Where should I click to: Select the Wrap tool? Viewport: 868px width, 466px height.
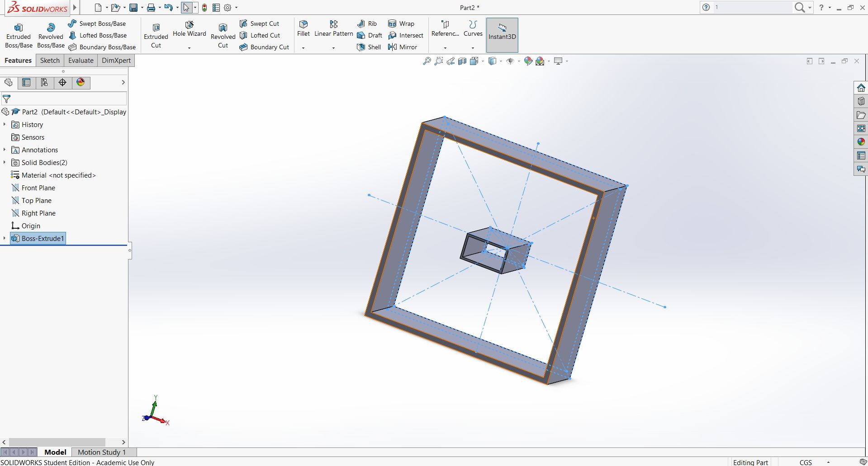(x=401, y=24)
